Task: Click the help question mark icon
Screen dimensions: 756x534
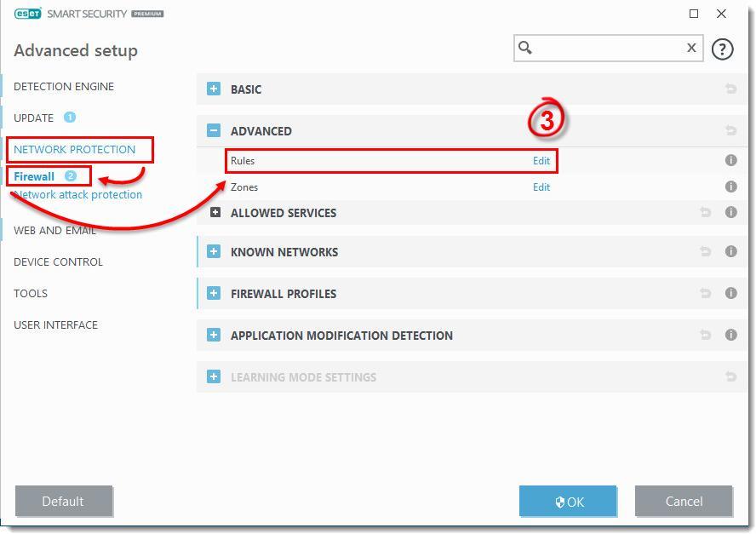Action: (722, 49)
